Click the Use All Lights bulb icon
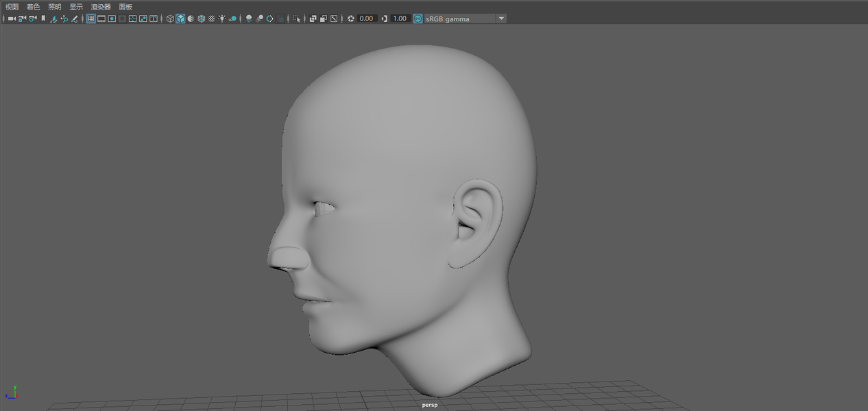Screen dimensions: 868x411 [x=222, y=18]
